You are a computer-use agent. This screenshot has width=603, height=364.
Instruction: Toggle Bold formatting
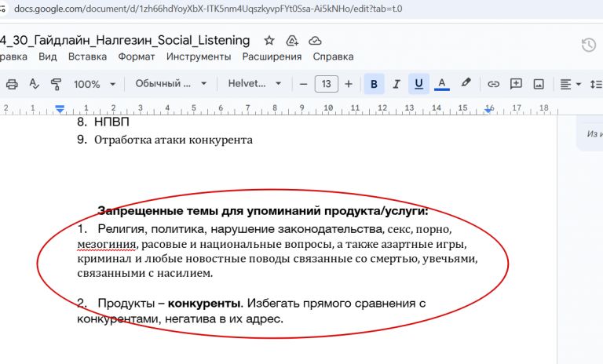click(374, 84)
